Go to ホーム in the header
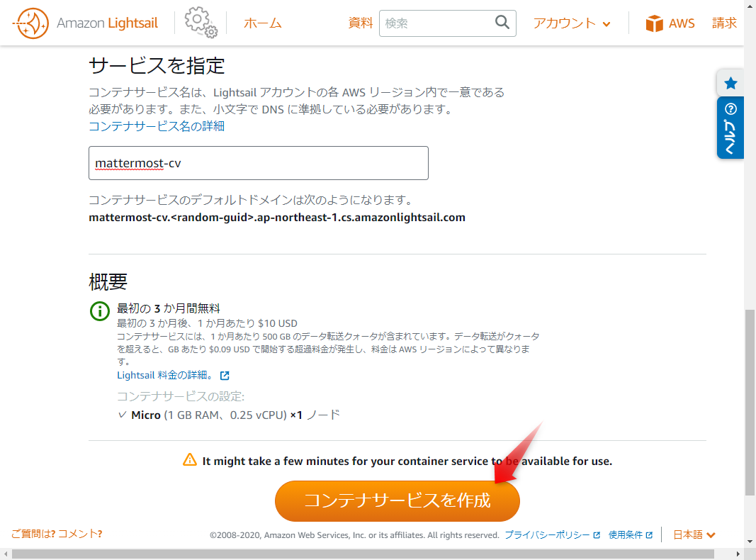The width and height of the screenshot is (756, 560). [263, 23]
